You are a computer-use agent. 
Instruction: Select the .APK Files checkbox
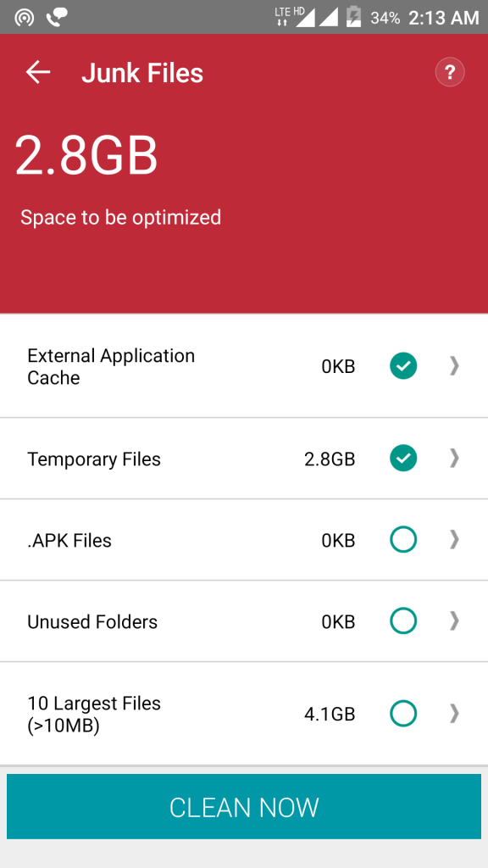(x=402, y=540)
